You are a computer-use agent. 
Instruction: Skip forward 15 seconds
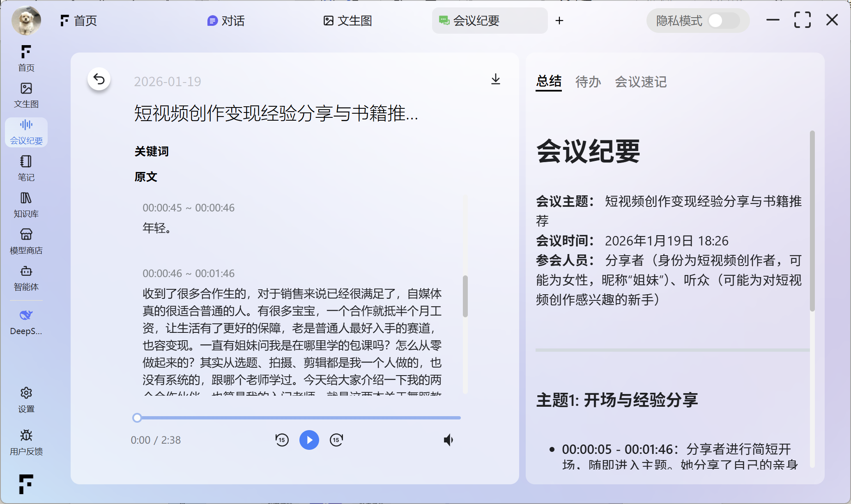coord(336,440)
